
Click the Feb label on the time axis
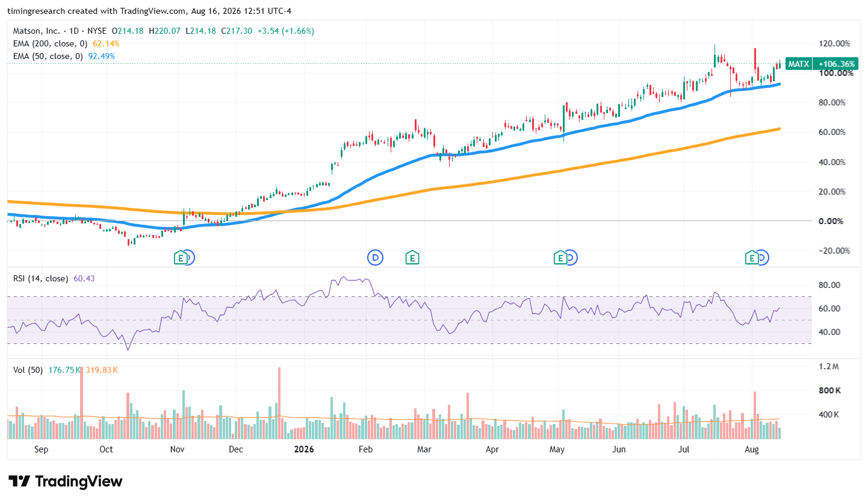point(365,449)
